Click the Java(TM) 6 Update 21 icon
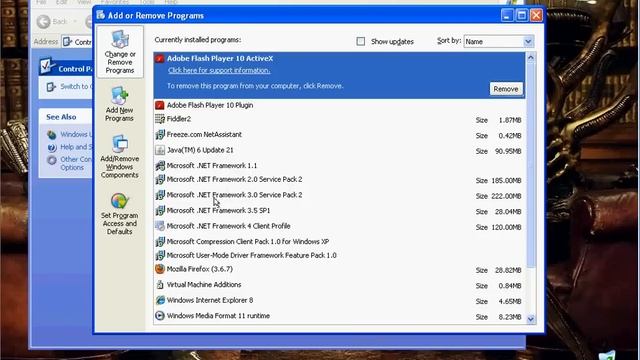Screen dimensions: 640x360 pyautogui.click(x=160, y=150)
